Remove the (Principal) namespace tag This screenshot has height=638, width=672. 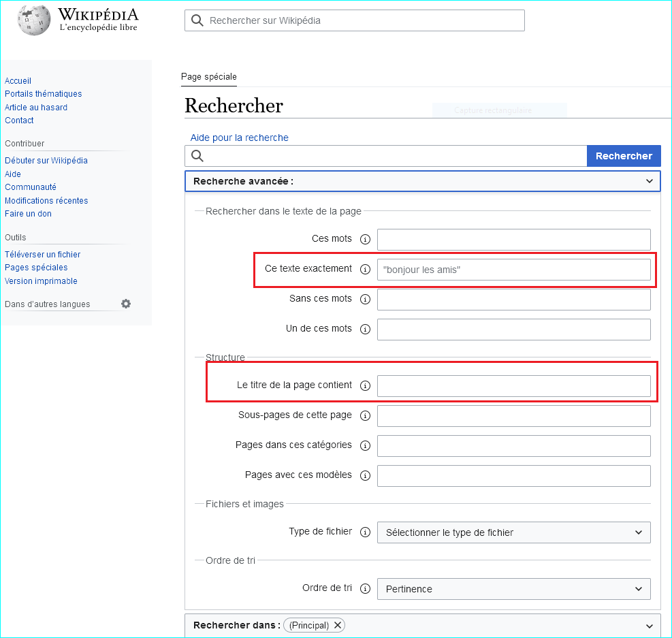coord(338,625)
